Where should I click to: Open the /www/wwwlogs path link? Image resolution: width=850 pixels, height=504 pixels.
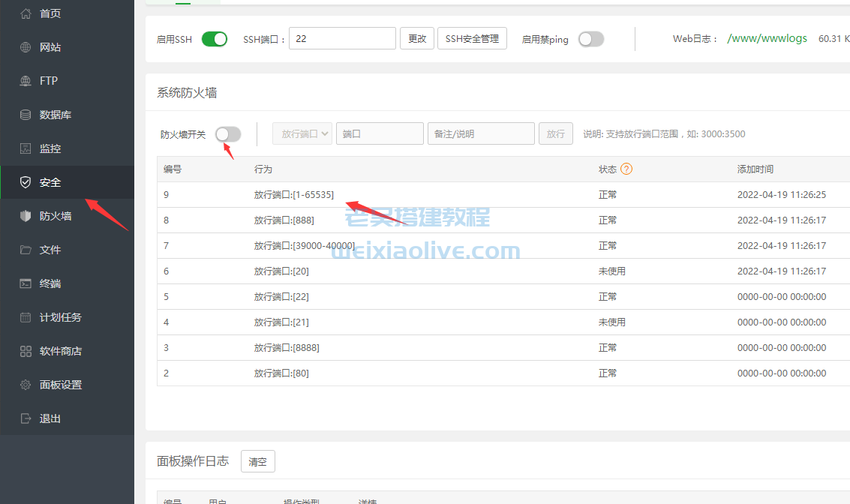(767, 38)
